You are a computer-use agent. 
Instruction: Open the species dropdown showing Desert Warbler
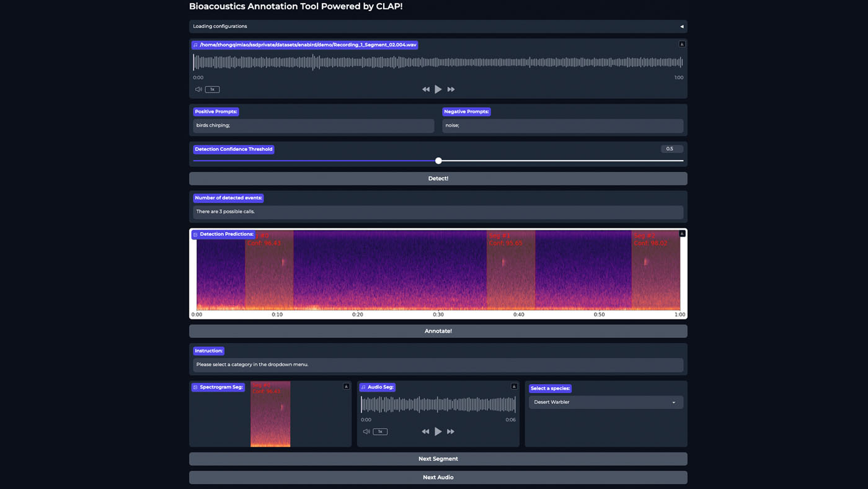click(x=605, y=402)
